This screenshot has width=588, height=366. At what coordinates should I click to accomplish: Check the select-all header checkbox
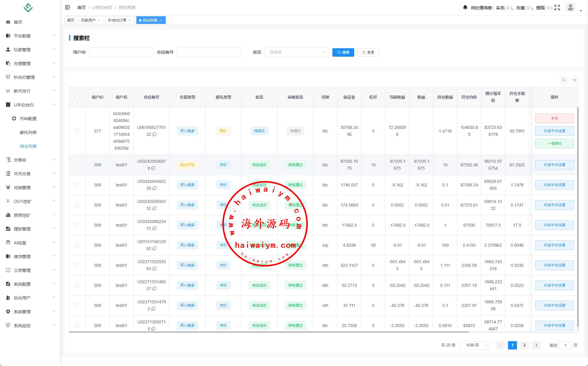pos(77,97)
